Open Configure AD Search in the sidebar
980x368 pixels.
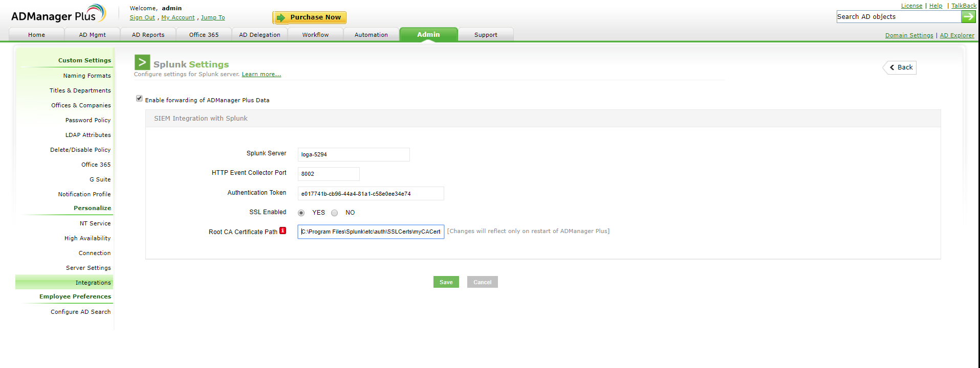80,312
